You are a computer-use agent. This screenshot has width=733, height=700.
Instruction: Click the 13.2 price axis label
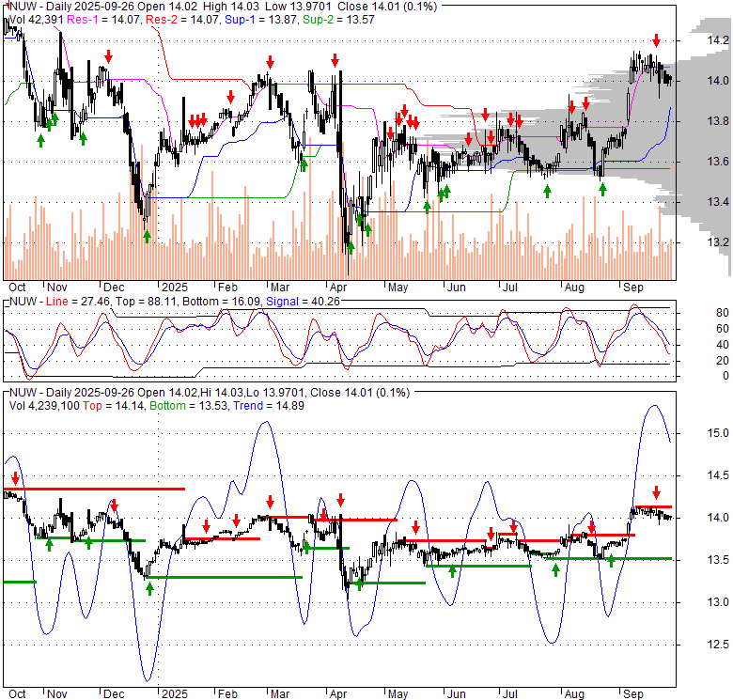[718, 242]
